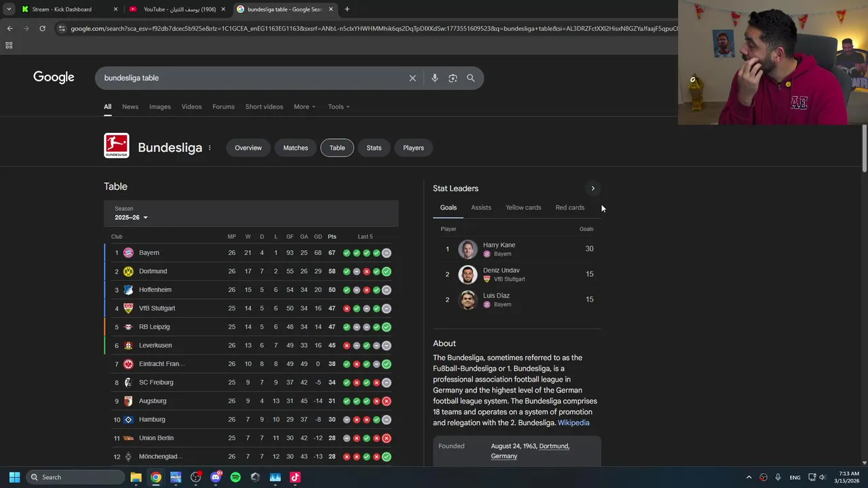This screenshot has width=868, height=488.
Task: Open SC Freiburg row in table
Action: tap(251, 382)
